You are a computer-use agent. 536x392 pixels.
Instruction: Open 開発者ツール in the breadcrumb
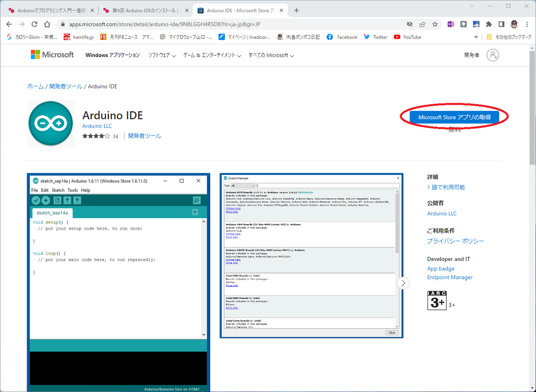tap(66, 86)
